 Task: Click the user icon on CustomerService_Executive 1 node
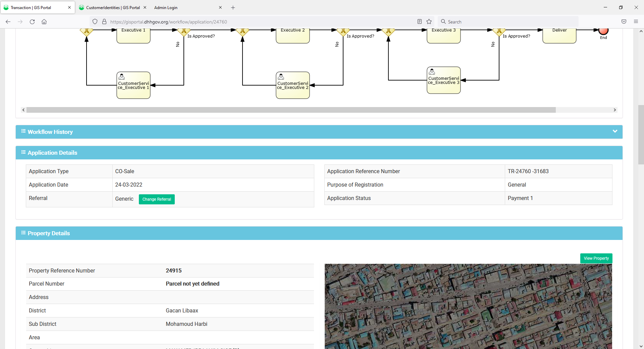(x=122, y=77)
